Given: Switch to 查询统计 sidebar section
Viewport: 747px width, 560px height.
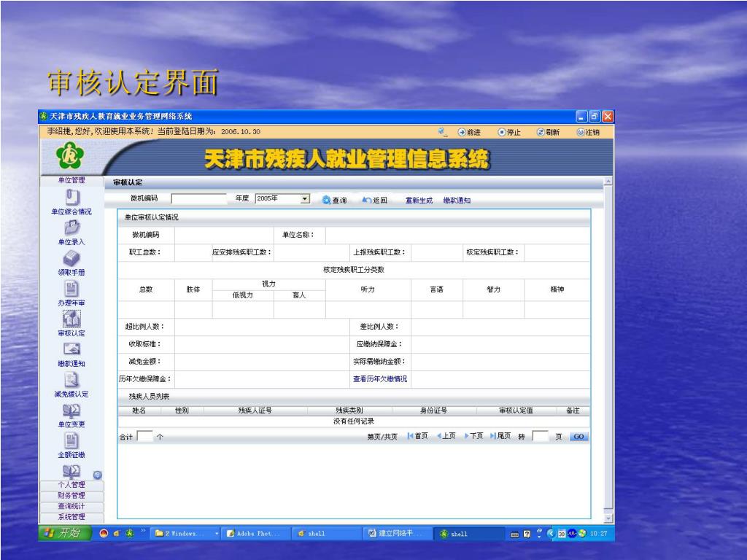Looking at the screenshot, I should click(71, 506).
